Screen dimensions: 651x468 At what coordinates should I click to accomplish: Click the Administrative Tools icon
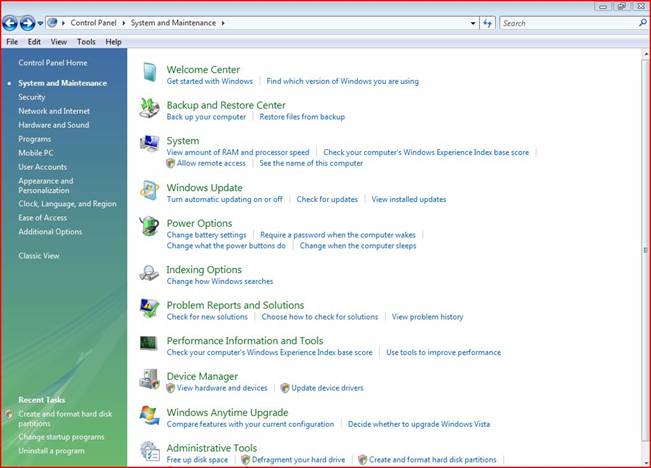click(149, 450)
